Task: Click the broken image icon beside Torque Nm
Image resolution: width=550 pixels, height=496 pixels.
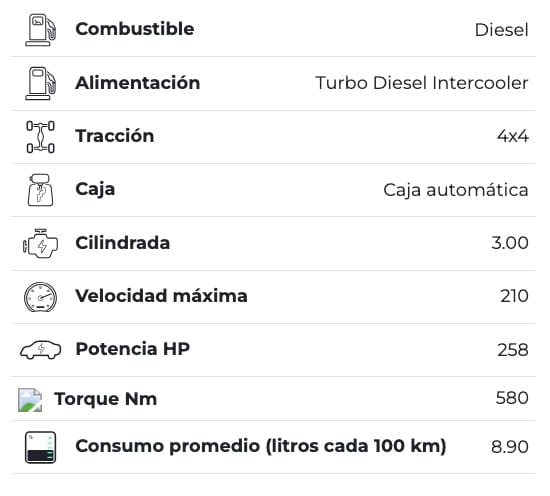Action: [x=30, y=400]
